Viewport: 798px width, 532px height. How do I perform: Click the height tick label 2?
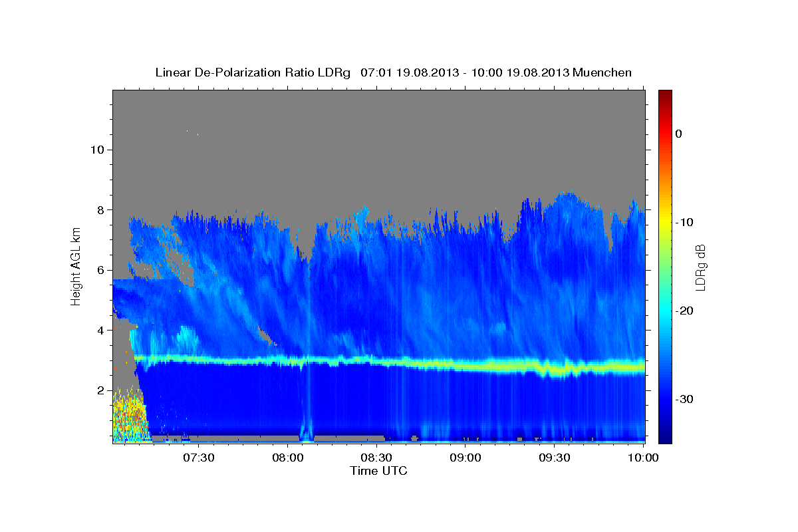(101, 390)
